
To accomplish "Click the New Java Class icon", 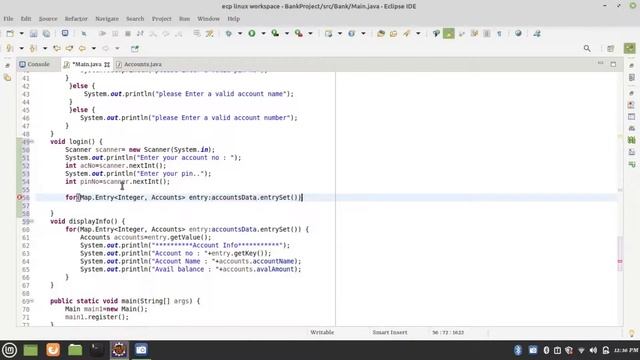I will point(351,34).
